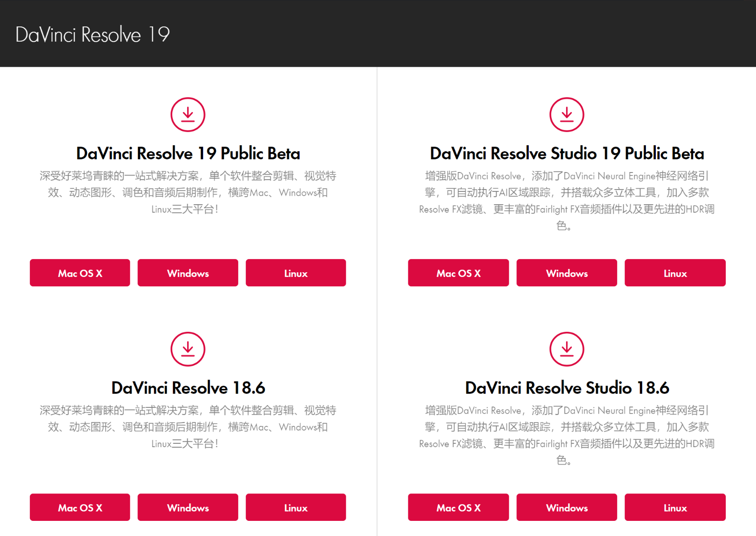Click the DaVinci Resolve Studio 18.6 heading
Image resolution: width=756 pixels, height=536 pixels.
[567, 388]
